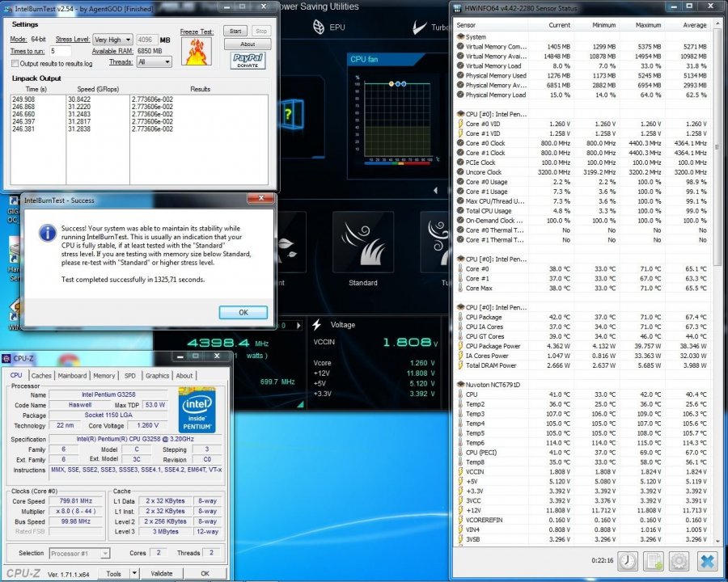Close the IntelBurnTest Success dialog
This screenshot has width=728, height=582.
261,199
